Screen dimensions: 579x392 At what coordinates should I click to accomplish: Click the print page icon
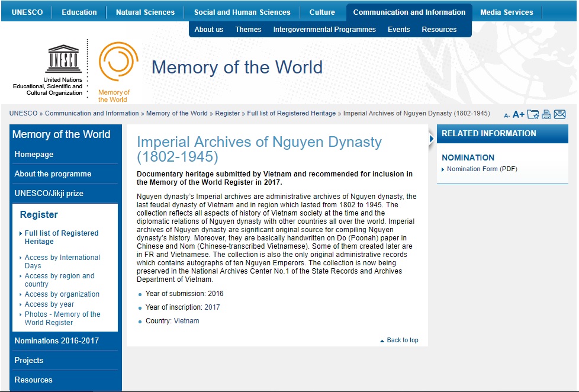pyautogui.click(x=546, y=114)
